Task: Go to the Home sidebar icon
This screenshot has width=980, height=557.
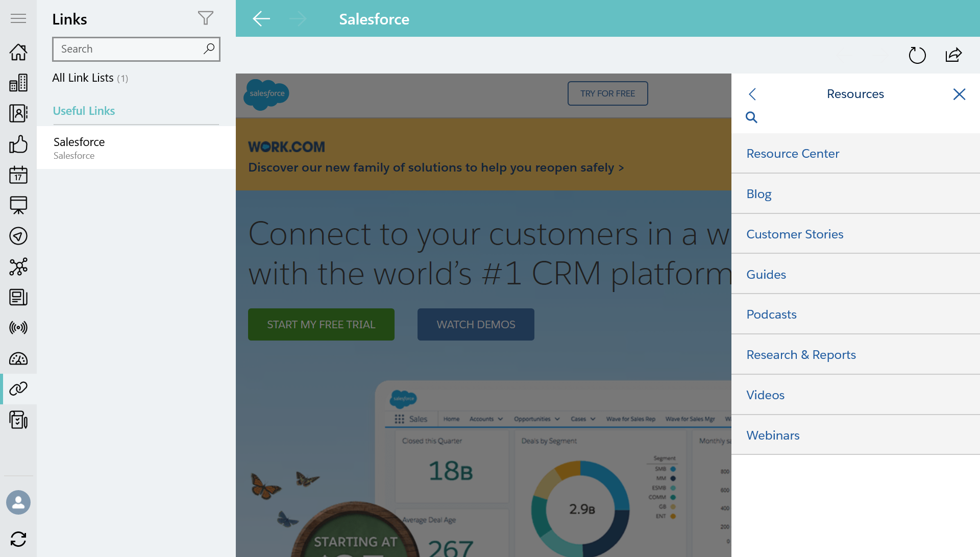Action: pyautogui.click(x=18, y=52)
